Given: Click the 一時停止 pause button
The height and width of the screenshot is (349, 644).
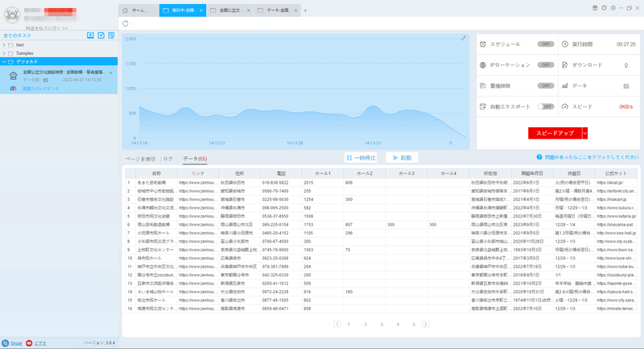Looking at the screenshot, I should click(x=361, y=157).
